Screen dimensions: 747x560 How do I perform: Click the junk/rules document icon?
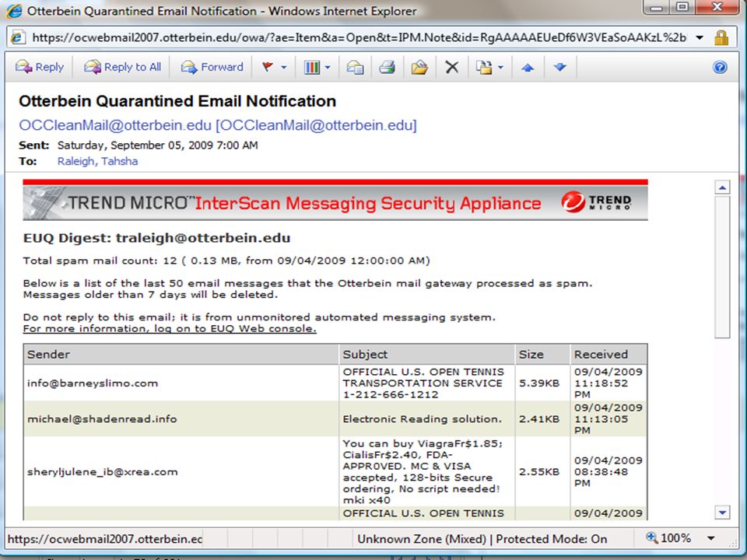484,68
